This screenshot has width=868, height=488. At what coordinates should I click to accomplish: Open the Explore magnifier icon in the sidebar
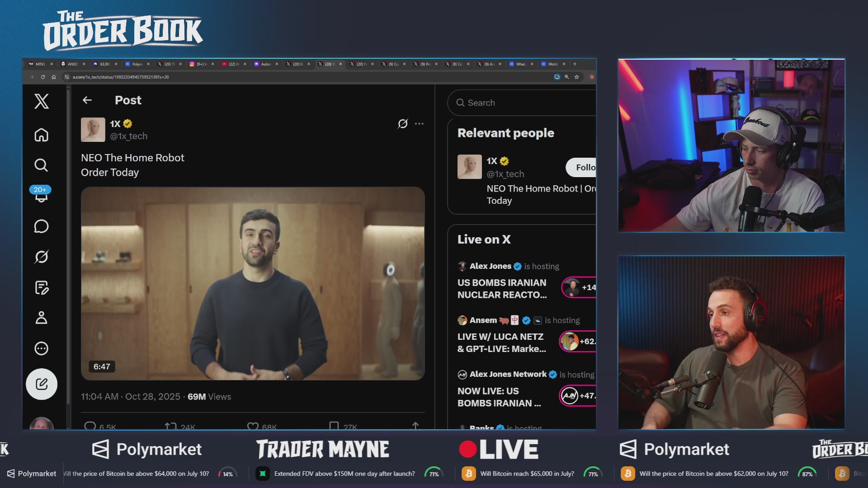click(x=42, y=165)
